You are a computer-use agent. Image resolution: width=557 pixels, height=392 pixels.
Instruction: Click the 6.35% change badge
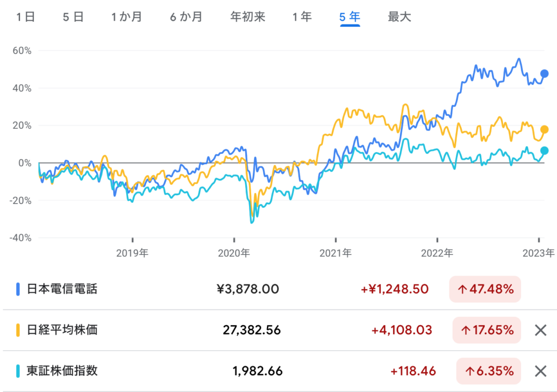click(488, 371)
